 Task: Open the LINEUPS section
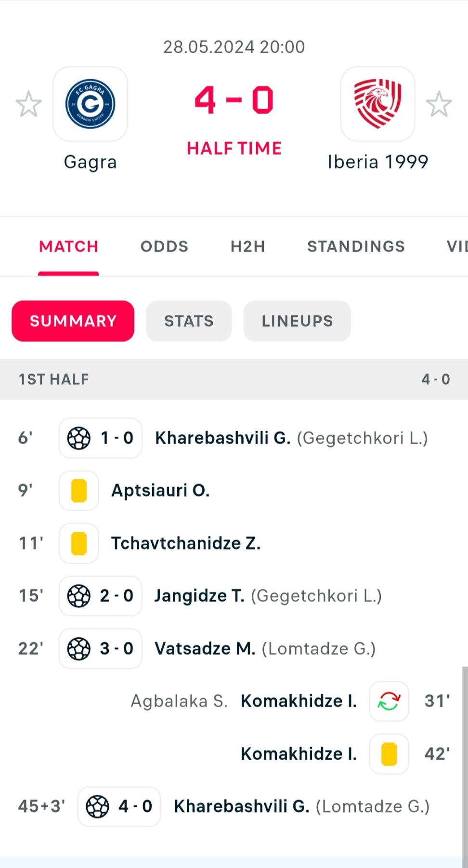pos(297,321)
